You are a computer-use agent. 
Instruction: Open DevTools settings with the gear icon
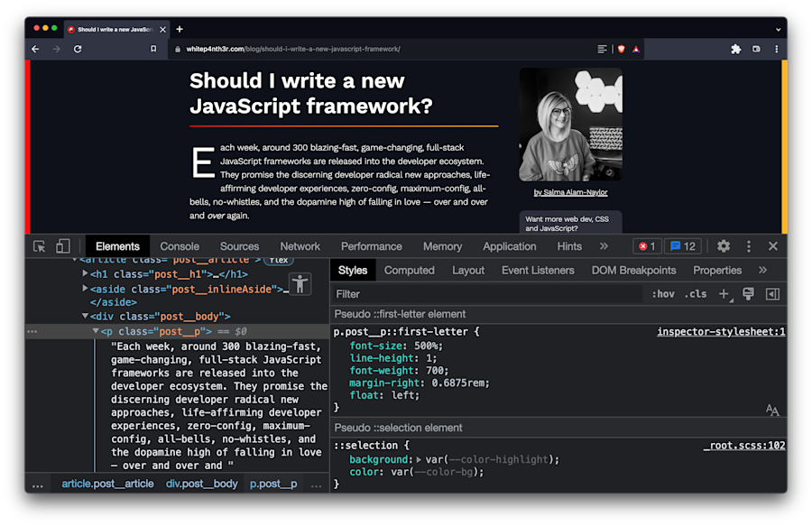[x=724, y=245]
